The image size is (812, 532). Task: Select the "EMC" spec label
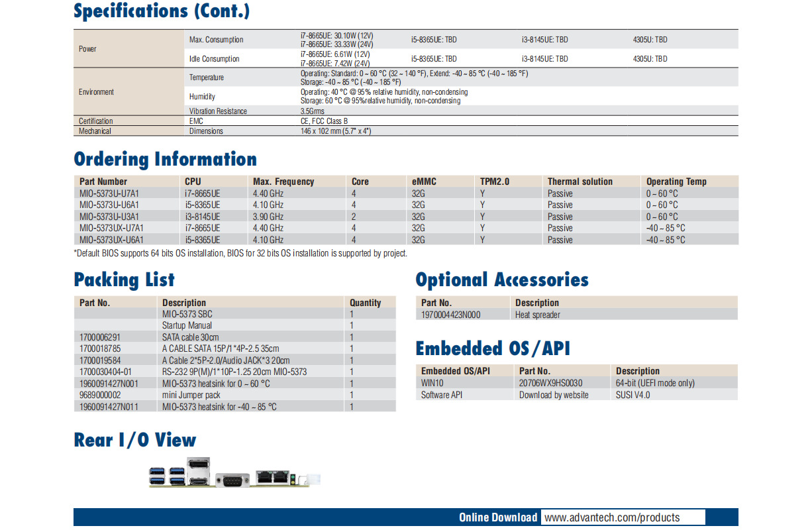tap(196, 121)
